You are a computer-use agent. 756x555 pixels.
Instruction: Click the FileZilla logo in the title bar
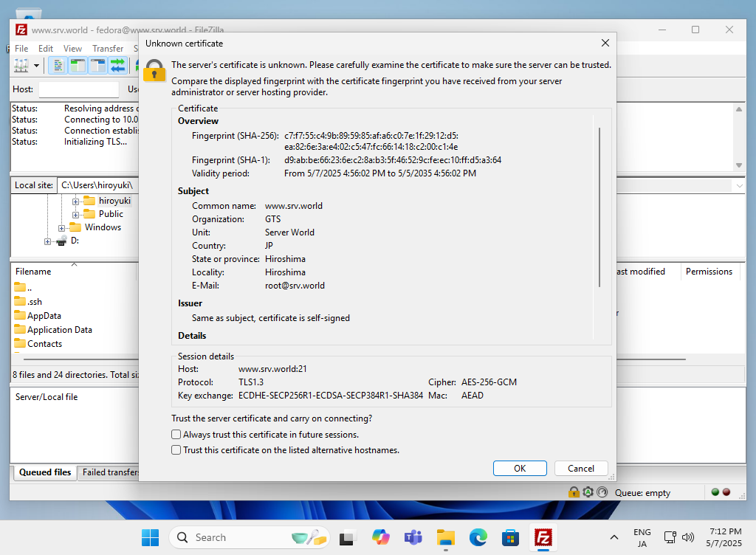[x=21, y=30]
